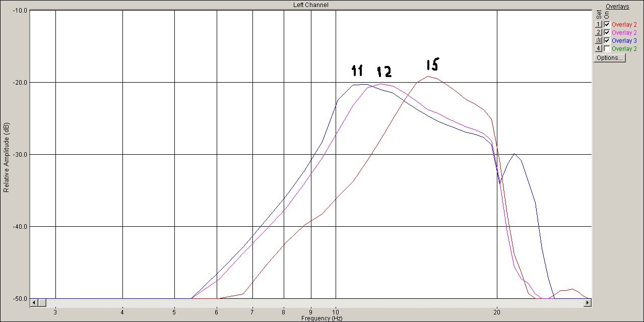Click the Relative Amplitude (dB) axis label
The height and width of the screenshot is (322, 644).
(x=7, y=157)
